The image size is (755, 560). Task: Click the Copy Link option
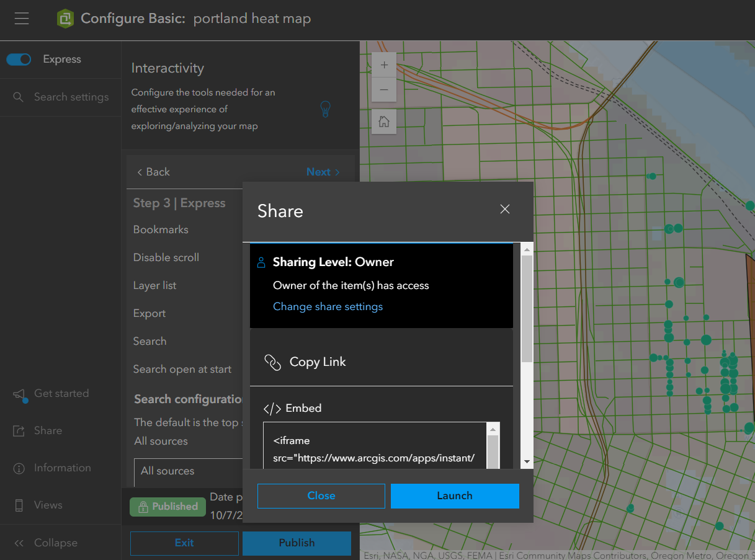pos(316,362)
